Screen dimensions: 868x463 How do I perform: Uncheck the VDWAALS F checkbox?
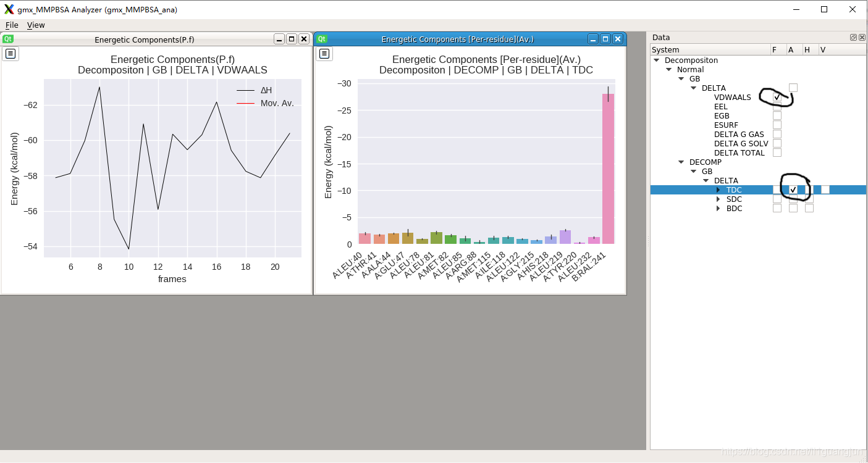click(777, 97)
